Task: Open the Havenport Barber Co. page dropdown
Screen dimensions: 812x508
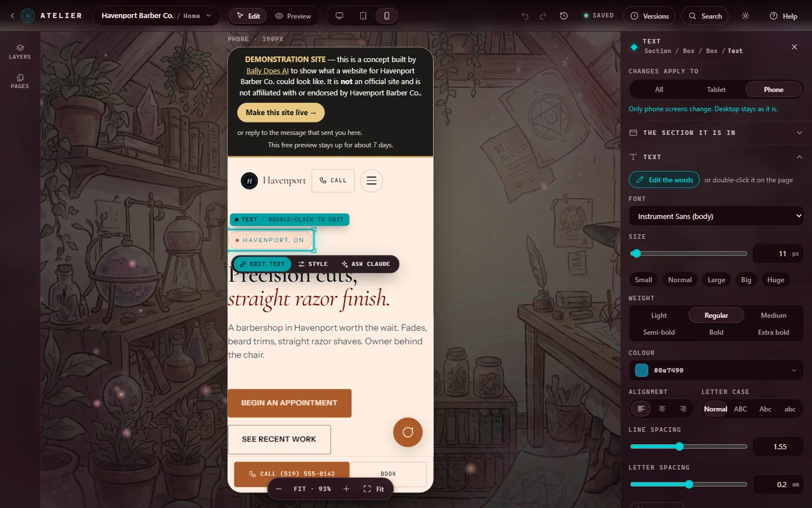Action: (156, 16)
